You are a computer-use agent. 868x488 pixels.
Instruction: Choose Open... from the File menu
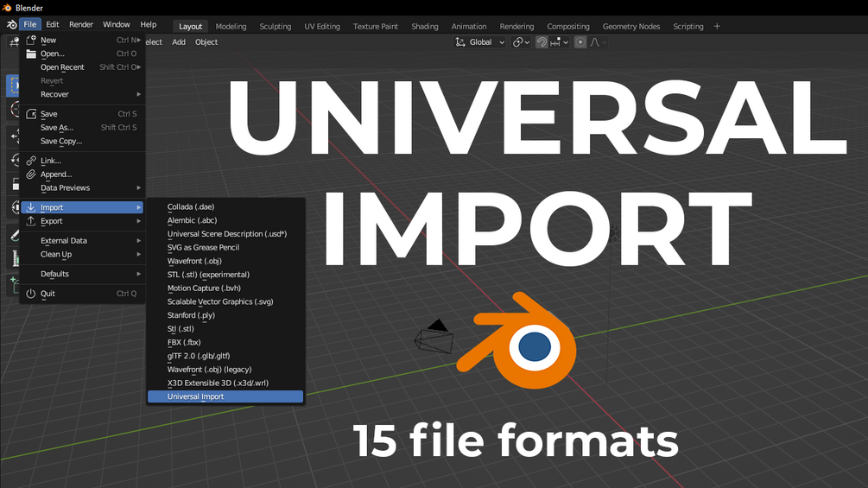click(x=82, y=54)
